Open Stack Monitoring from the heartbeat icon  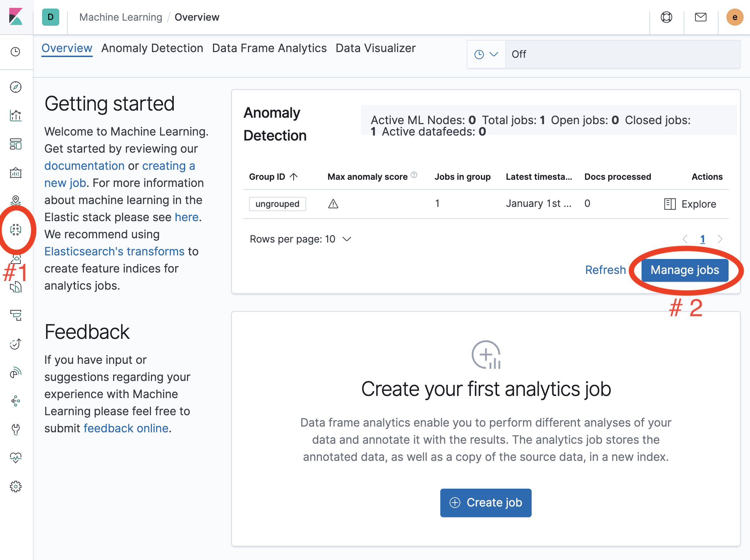coord(16,458)
